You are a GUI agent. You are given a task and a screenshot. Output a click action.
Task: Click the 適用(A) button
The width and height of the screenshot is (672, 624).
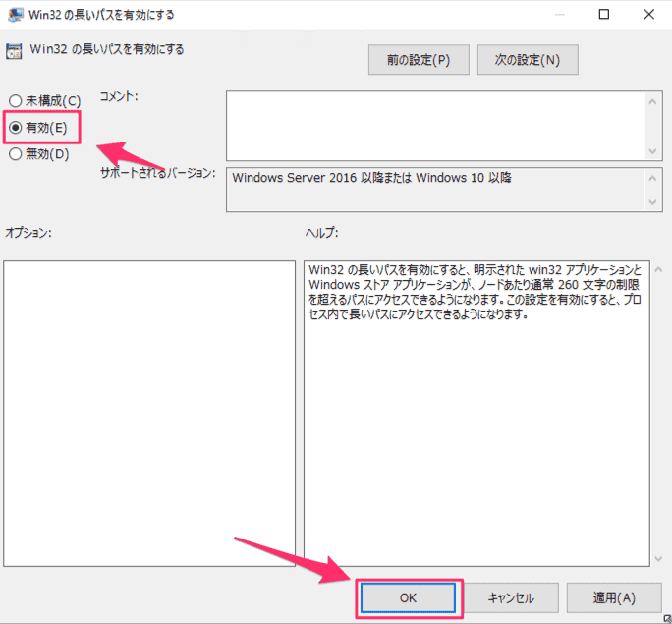click(x=614, y=597)
